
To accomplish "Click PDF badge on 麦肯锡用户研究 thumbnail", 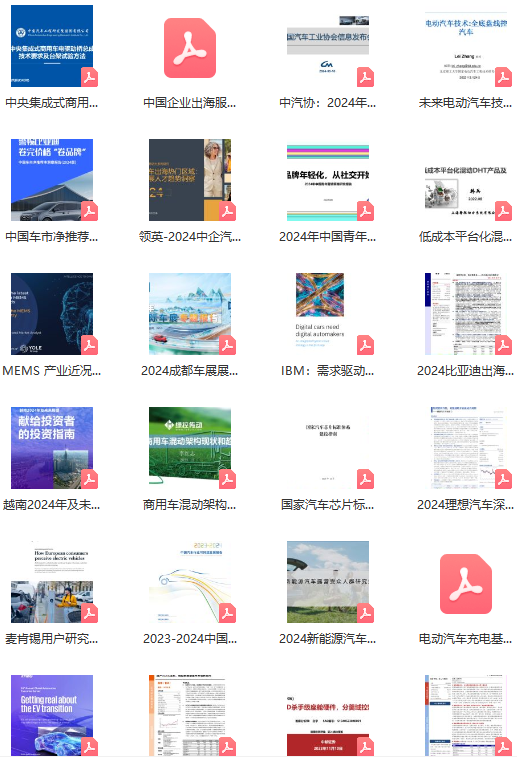I will pyautogui.click(x=90, y=613).
